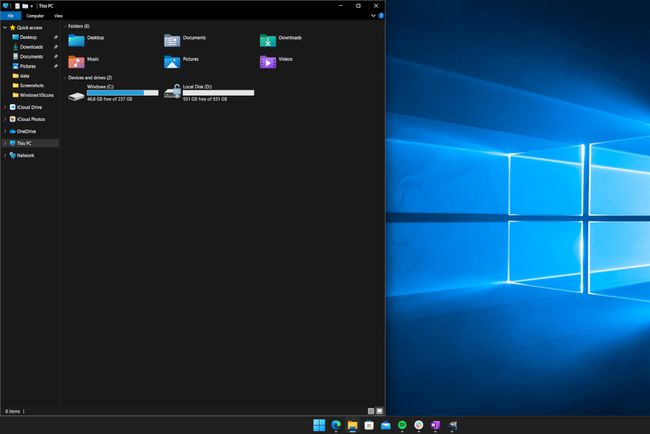Screen dimensions: 650x434
Task: Switch to large icons view in status bar
Action: (x=379, y=411)
